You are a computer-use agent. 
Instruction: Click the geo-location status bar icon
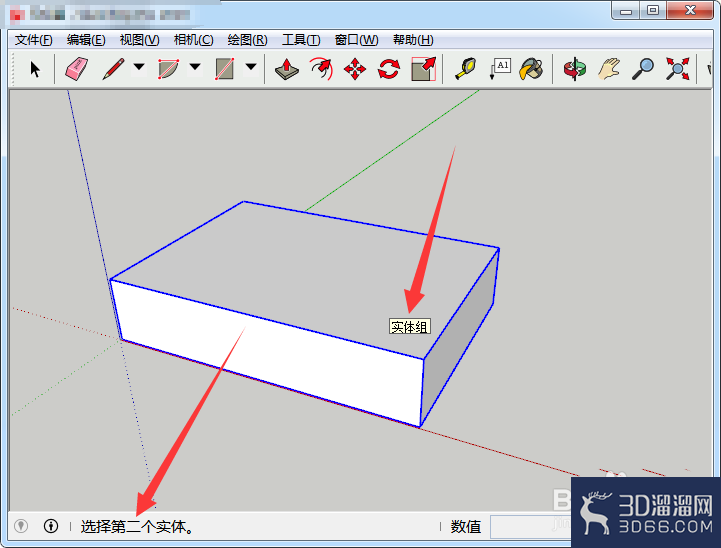coord(21,525)
